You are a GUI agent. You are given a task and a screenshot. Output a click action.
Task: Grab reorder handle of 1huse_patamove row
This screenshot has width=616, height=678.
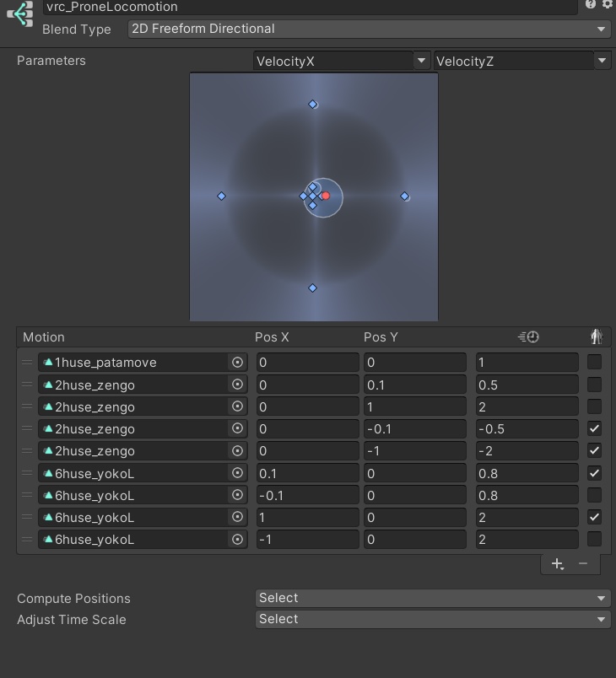(27, 363)
